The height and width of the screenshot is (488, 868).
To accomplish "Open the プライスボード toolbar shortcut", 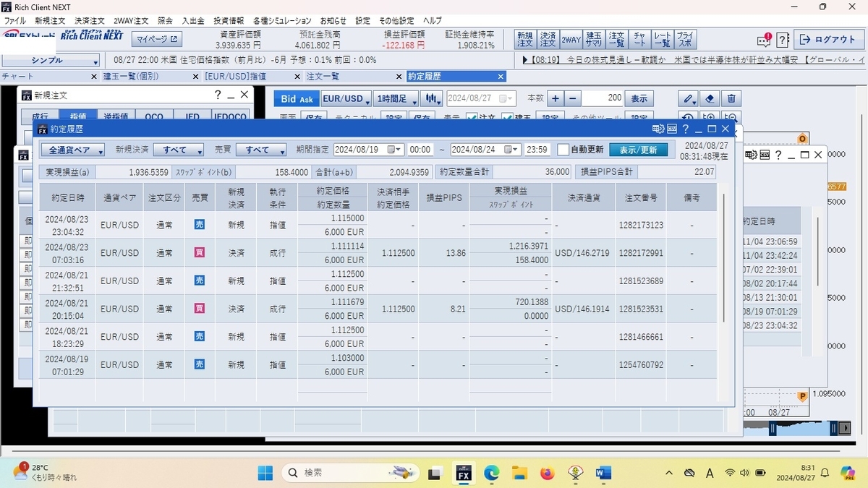I will [685, 39].
